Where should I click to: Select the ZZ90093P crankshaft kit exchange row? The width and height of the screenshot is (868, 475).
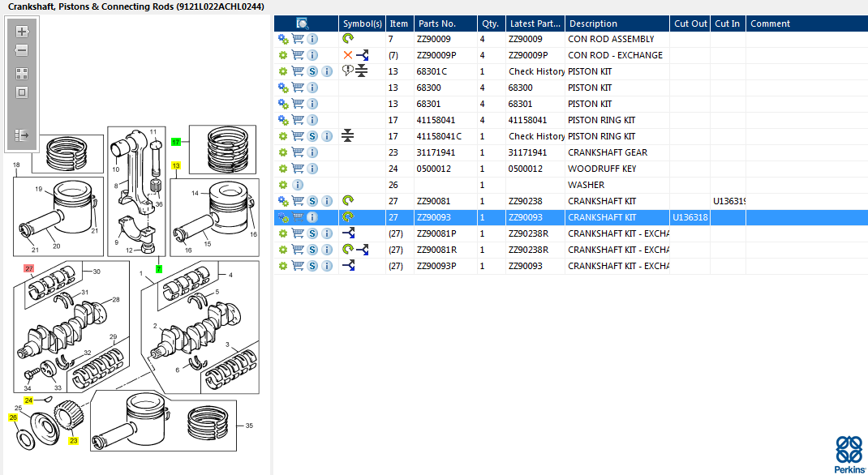point(436,266)
